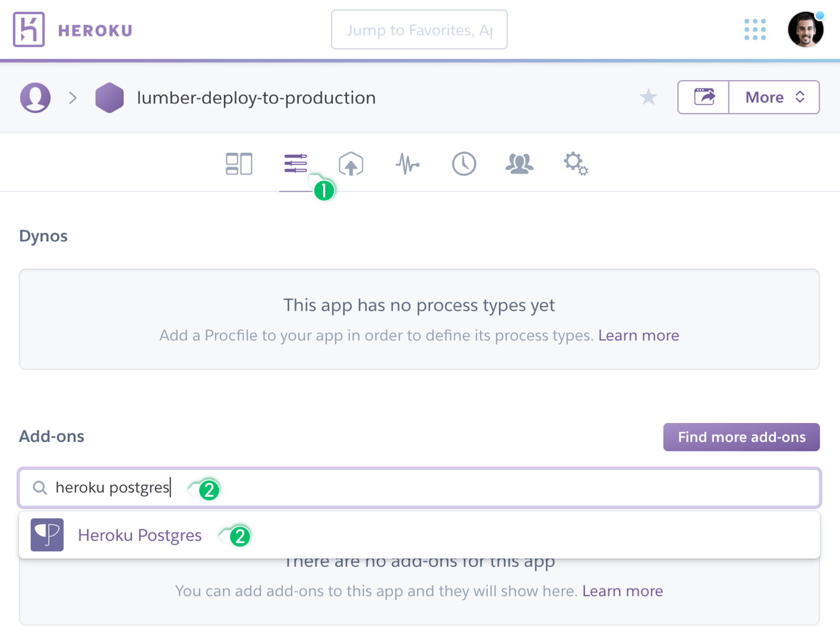Click the add-ons search field
The width and height of the screenshot is (840, 637).
point(419,488)
